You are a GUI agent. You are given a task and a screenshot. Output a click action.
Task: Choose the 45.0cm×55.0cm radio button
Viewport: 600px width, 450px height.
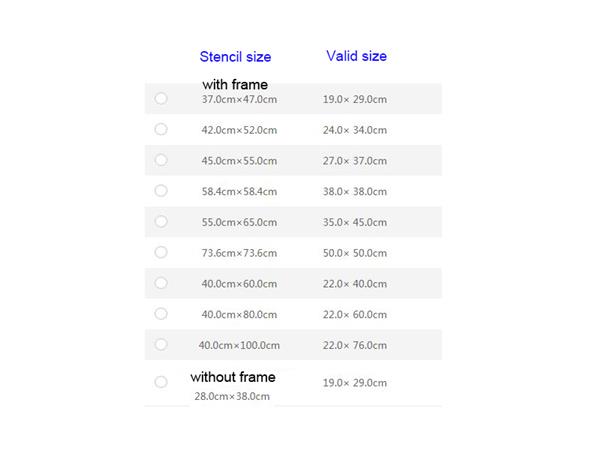click(161, 160)
